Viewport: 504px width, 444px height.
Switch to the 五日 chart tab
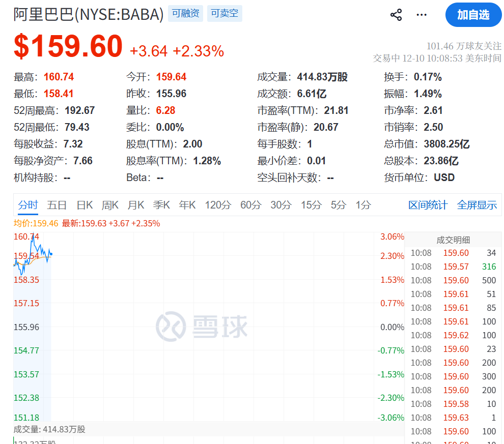pyautogui.click(x=57, y=204)
